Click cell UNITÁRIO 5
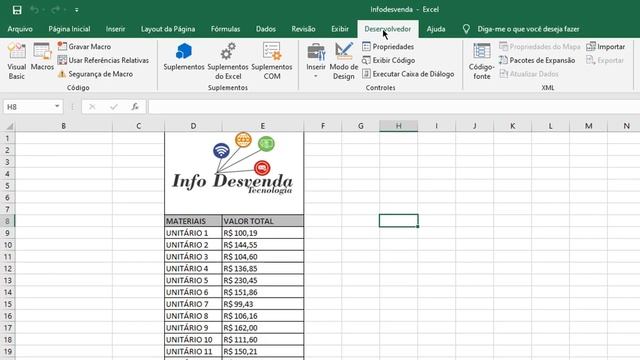 point(193,280)
